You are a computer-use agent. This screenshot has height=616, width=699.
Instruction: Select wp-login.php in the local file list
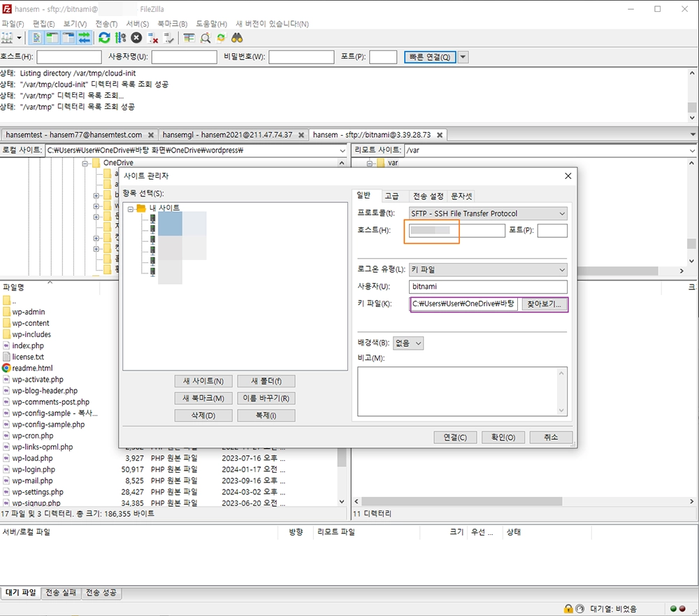pos(34,469)
